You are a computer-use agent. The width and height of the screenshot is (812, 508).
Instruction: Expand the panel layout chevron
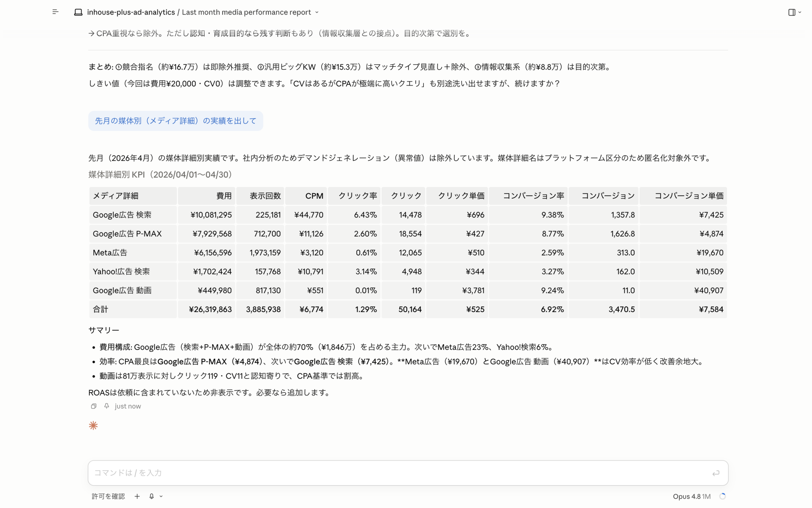(x=800, y=12)
